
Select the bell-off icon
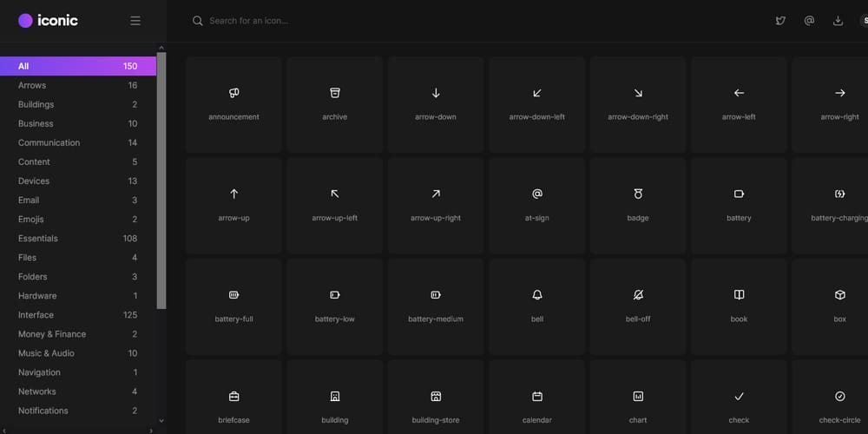[638, 306]
